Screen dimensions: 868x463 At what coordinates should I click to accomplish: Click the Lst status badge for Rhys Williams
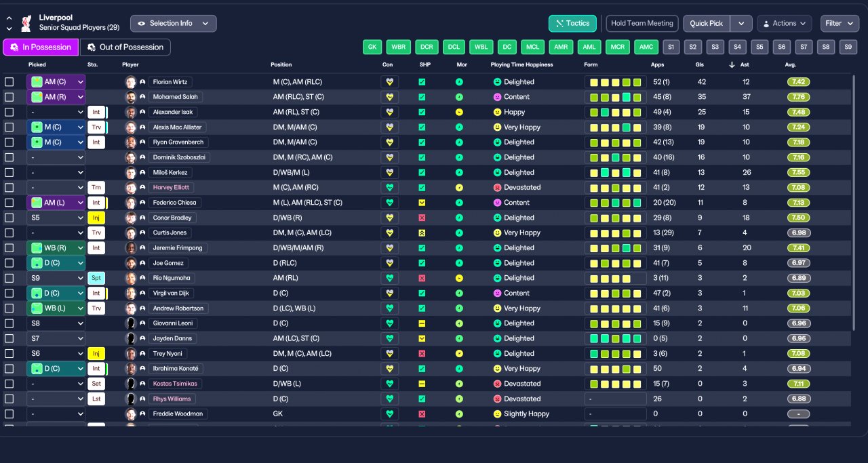point(96,399)
